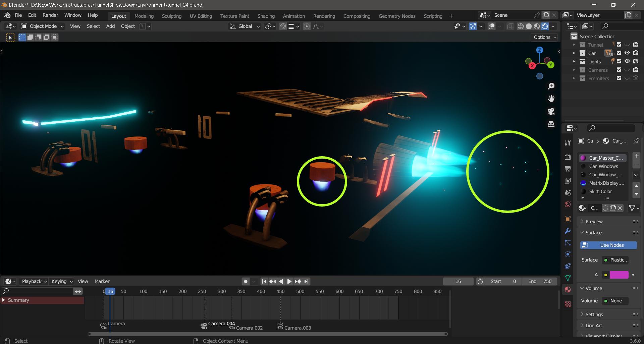
Task: Open the Output properties tab
Action: coord(568,169)
